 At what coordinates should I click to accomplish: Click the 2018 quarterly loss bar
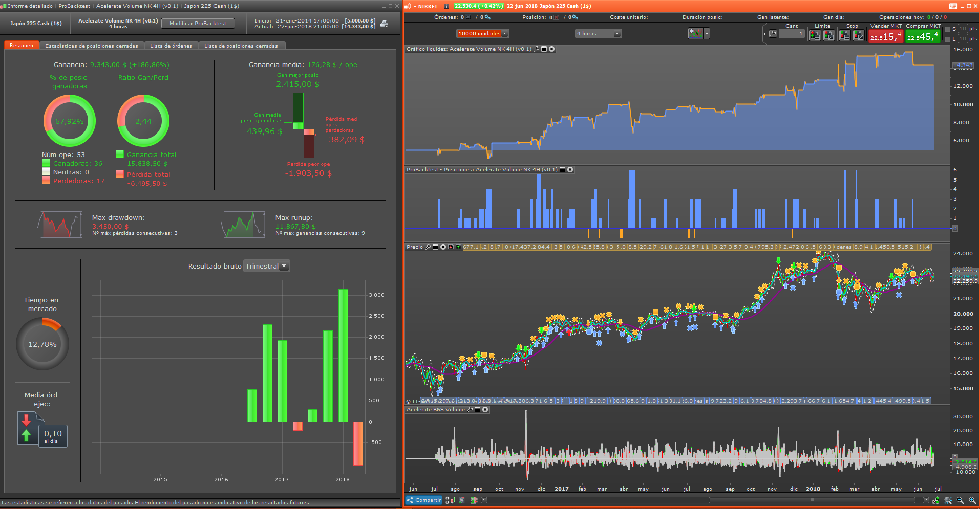(x=358, y=443)
